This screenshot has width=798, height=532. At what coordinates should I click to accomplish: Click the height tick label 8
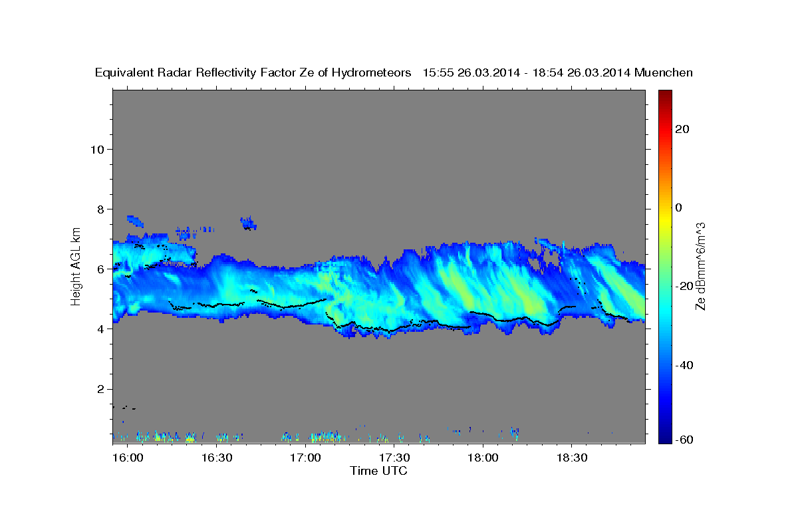pyautogui.click(x=100, y=209)
